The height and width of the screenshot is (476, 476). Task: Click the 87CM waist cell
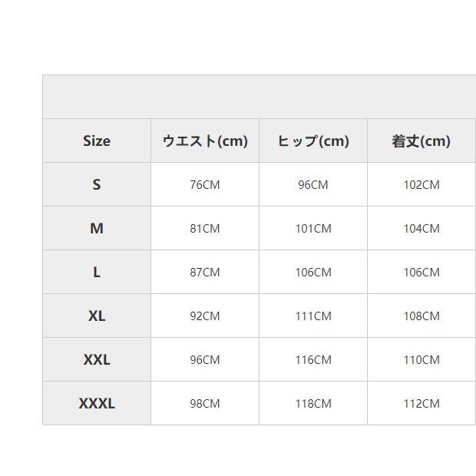[205, 273]
